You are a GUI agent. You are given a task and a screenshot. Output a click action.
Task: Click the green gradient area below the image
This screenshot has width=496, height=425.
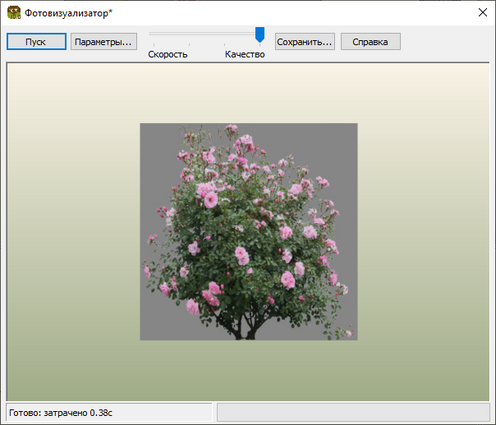[248, 370]
